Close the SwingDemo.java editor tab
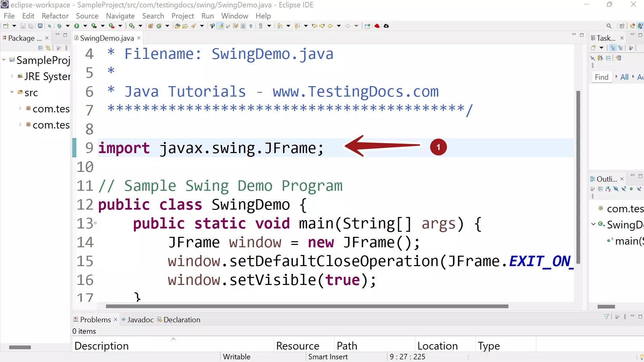This screenshot has width=644, height=362. coord(139,38)
